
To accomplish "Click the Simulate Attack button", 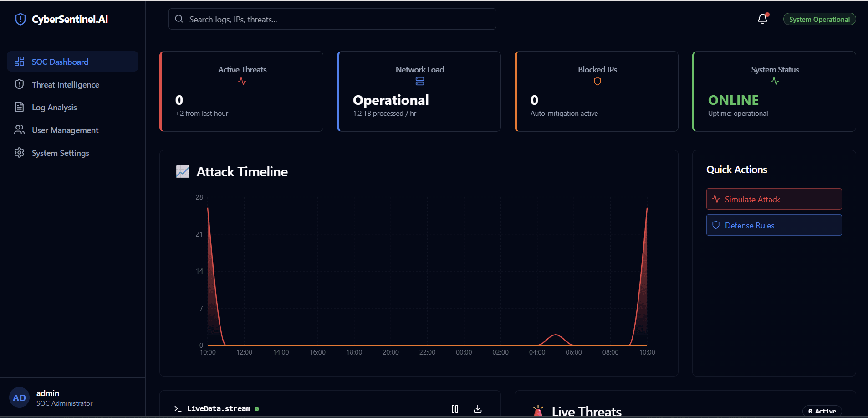I will pos(773,199).
